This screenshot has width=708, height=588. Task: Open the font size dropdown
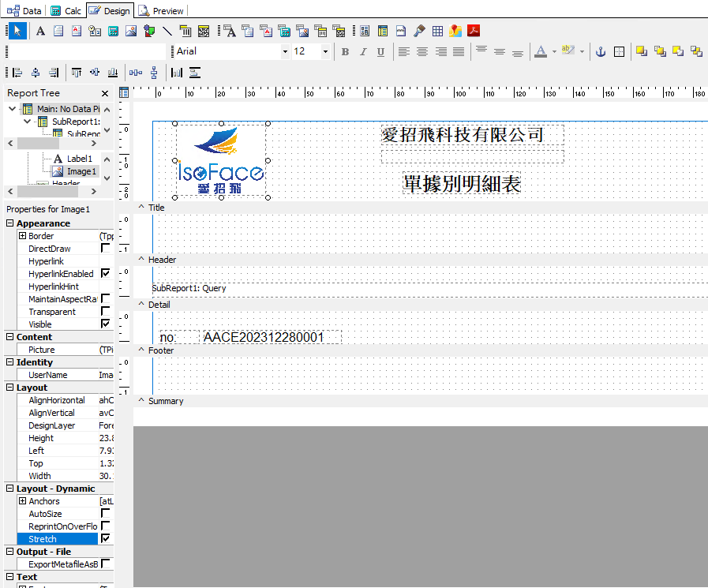pos(325,51)
